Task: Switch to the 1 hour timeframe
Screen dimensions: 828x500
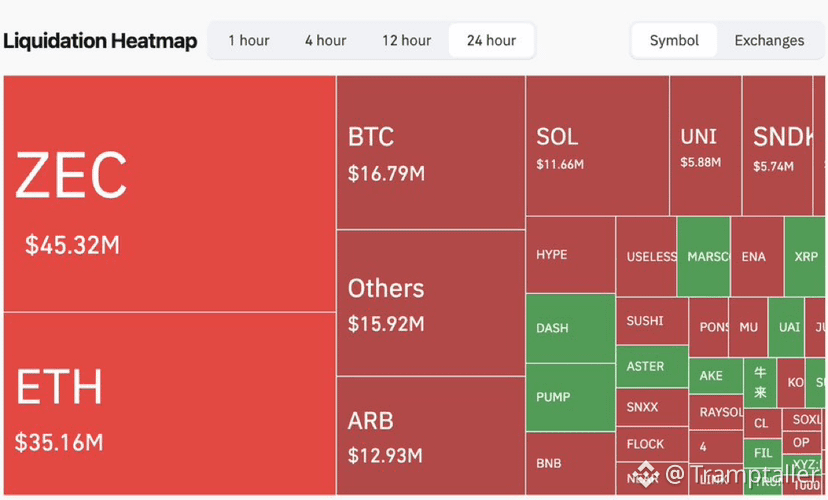Action: 249,41
